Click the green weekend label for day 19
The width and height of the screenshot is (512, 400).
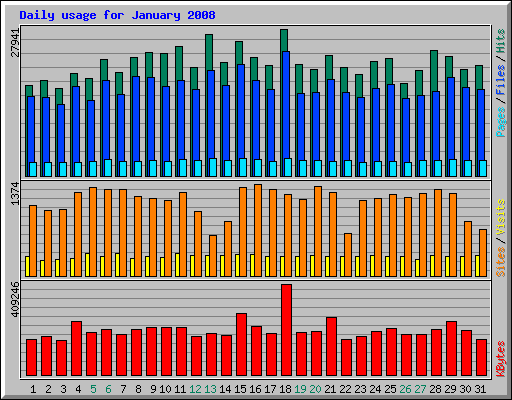tap(300, 389)
